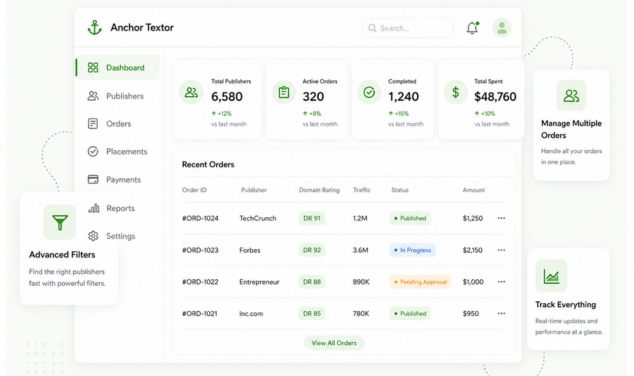The height and width of the screenshot is (376, 634).
Task: Click the DR 92 rating badge
Action: pyautogui.click(x=312, y=250)
